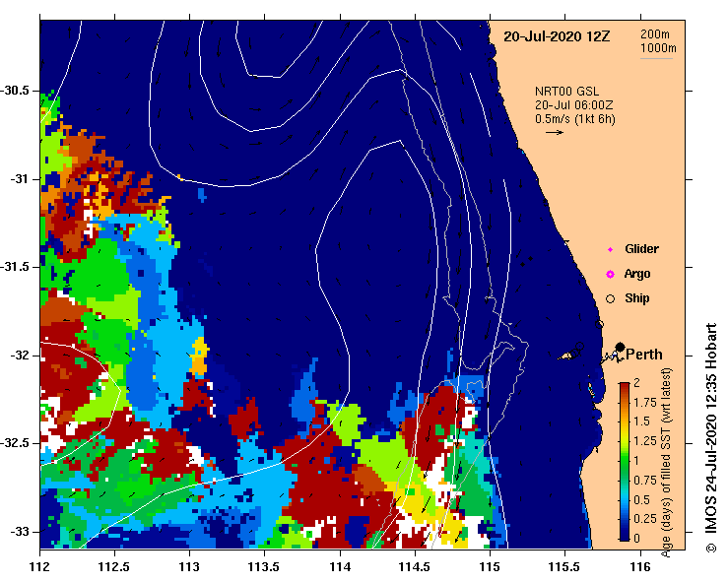The image size is (728, 583).
Task: Click Rottnest Island west of Perth
Action: (x=566, y=356)
